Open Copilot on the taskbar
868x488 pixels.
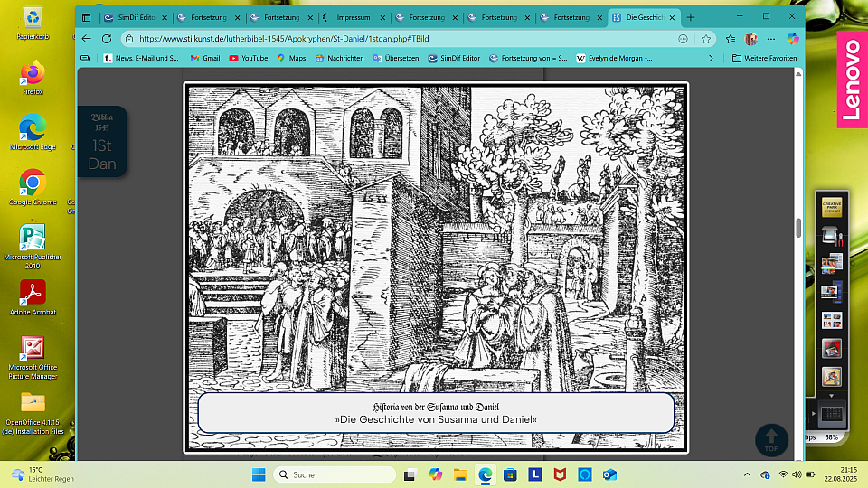[x=436, y=474]
